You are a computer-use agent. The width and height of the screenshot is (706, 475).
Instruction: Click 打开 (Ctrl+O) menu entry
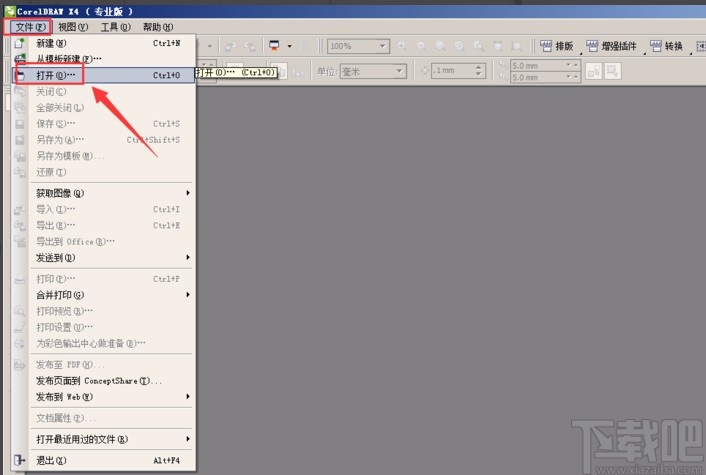point(104,75)
